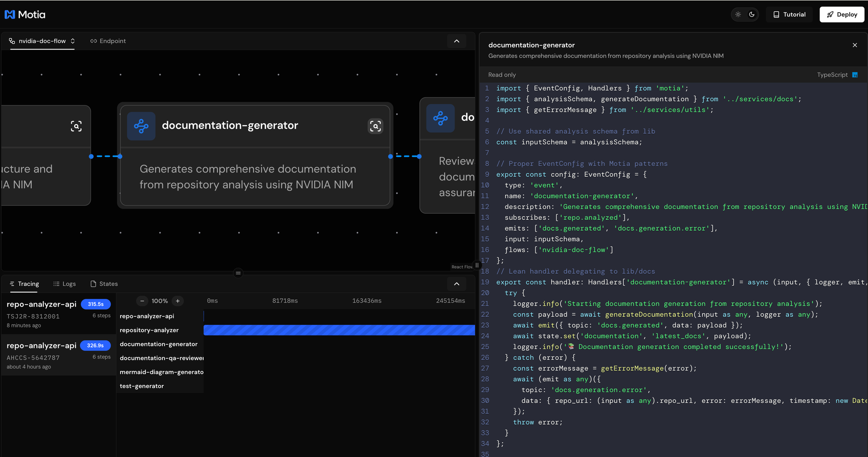Open the Logs tab

pyautogui.click(x=64, y=284)
